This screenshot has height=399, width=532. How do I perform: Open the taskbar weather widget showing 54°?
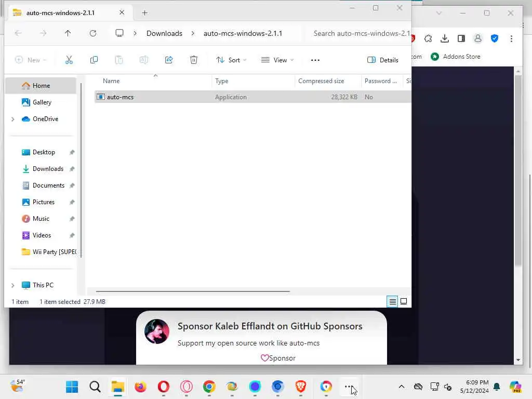(18, 386)
